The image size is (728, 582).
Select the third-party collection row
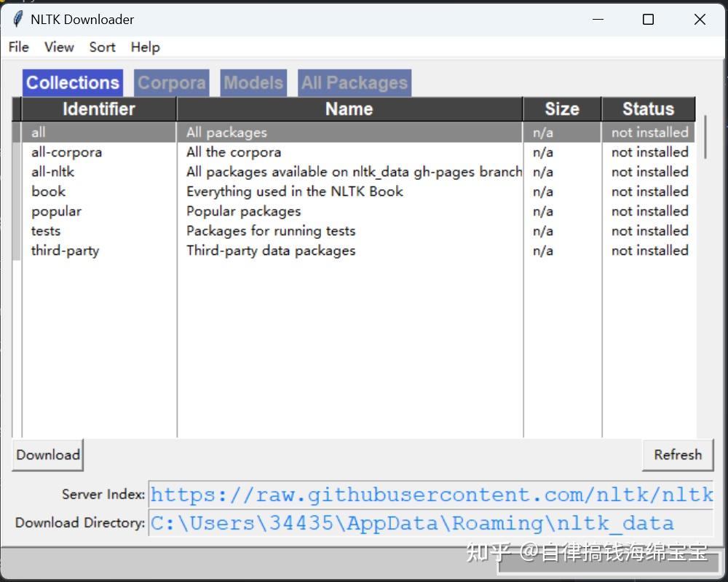click(x=65, y=251)
